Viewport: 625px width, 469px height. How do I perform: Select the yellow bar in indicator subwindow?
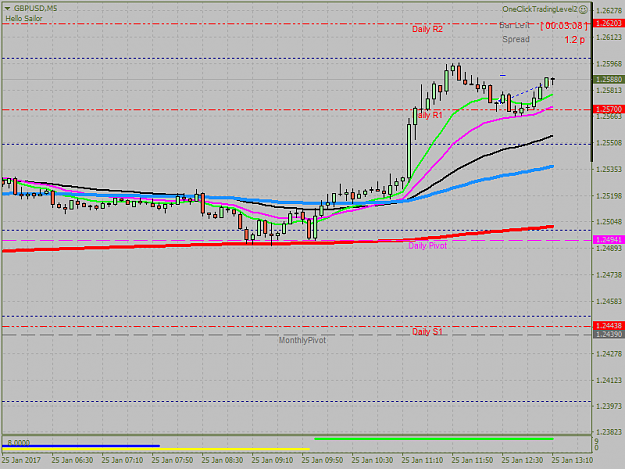(x=156, y=449)
